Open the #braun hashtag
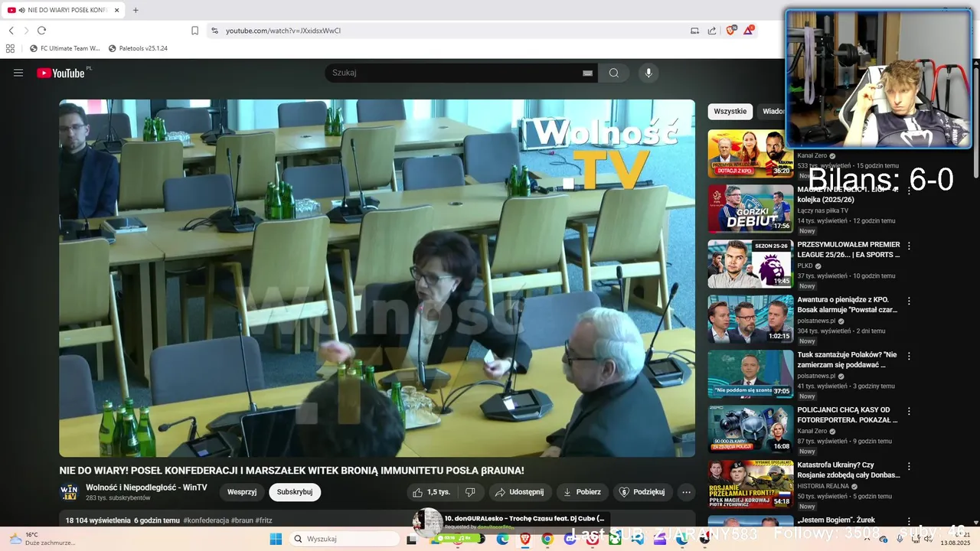The image size is (980, 551). [x=242, y=520]
